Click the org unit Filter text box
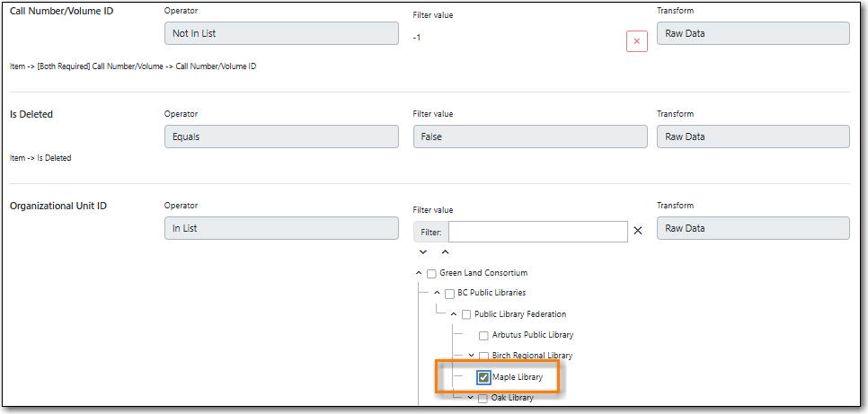The width and height of the screenshot is (868, 414). pos(537,231)
